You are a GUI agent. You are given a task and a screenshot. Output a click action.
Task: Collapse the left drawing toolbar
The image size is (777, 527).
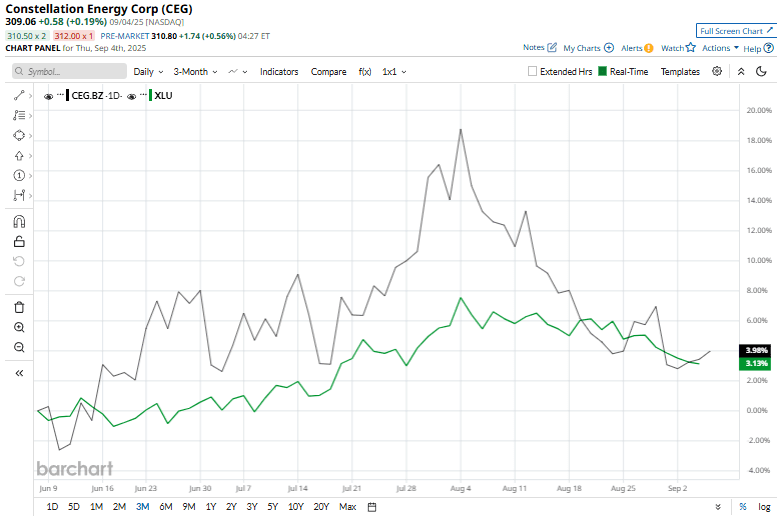click(x=19, y=372)
